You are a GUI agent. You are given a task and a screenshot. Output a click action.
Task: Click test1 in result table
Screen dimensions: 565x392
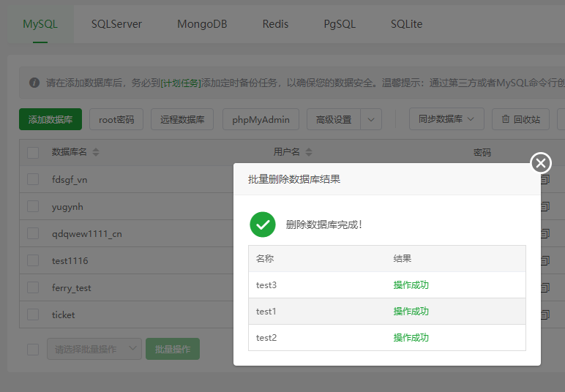tap(266, 312)
